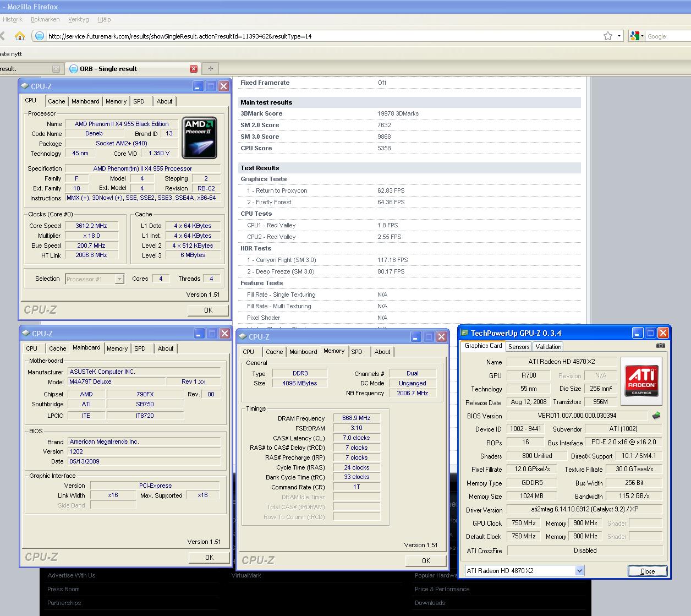This screenshot has width=691, height=616.
Task: Click the Driver Version field in GPU-Z
Action: (585, 510)
